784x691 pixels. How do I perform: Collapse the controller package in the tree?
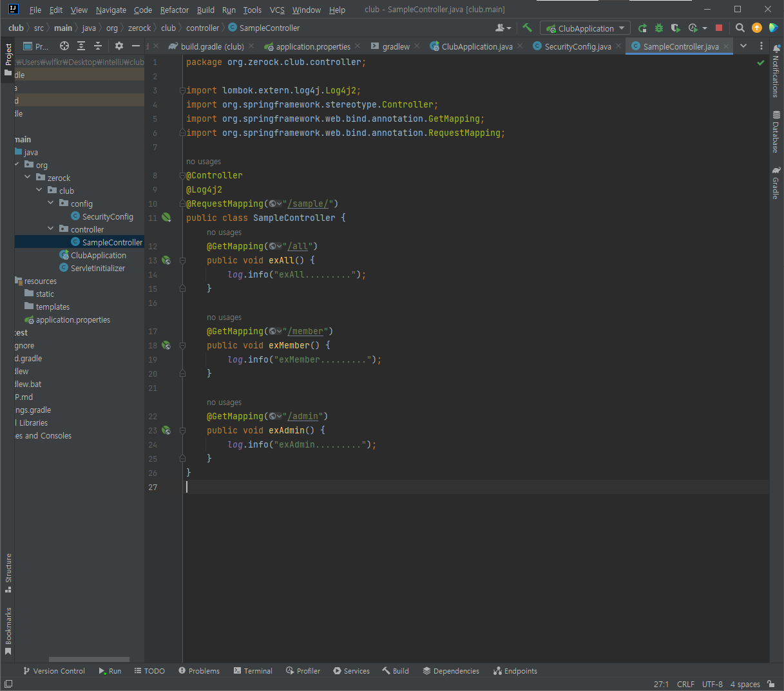[x=51, y=229]
